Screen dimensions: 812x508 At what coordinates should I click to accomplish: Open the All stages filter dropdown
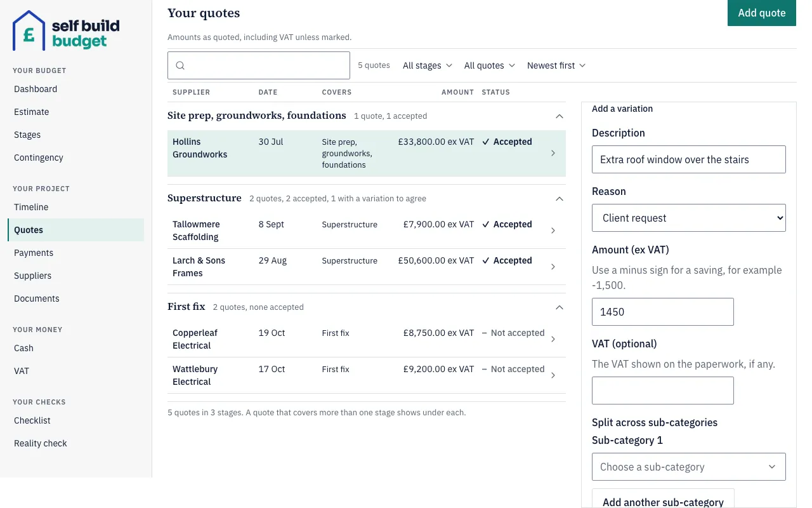428,65
